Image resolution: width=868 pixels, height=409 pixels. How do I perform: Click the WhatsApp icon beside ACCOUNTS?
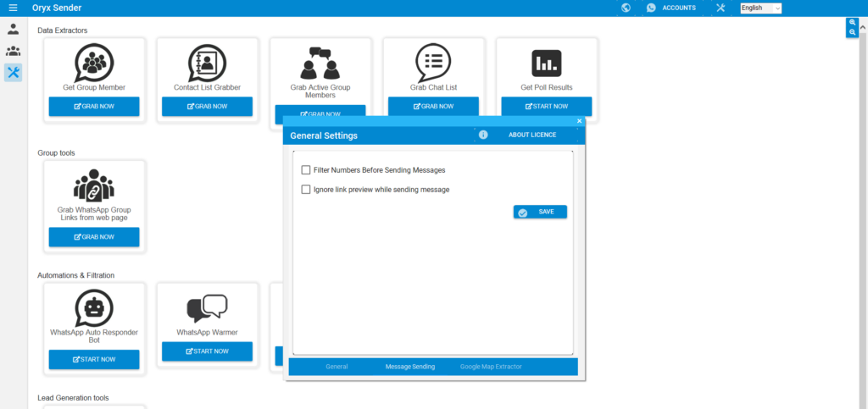tap(651, 8)
